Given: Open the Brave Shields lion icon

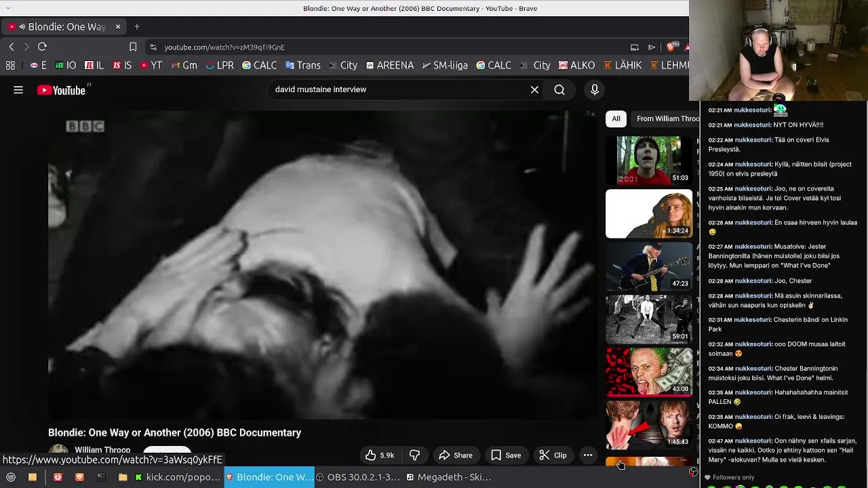Looking at the screenshot, I should (x=671, y=47).
